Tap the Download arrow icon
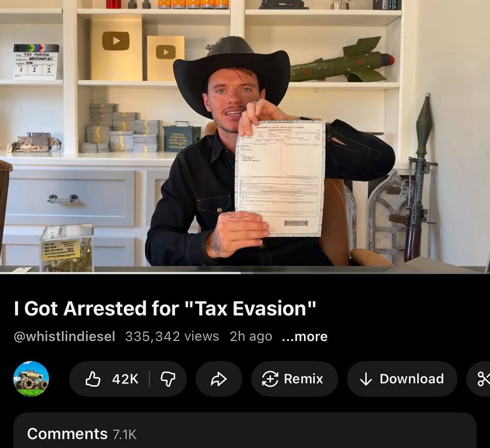The image size is (490, 448). click(x=366, y=379)
